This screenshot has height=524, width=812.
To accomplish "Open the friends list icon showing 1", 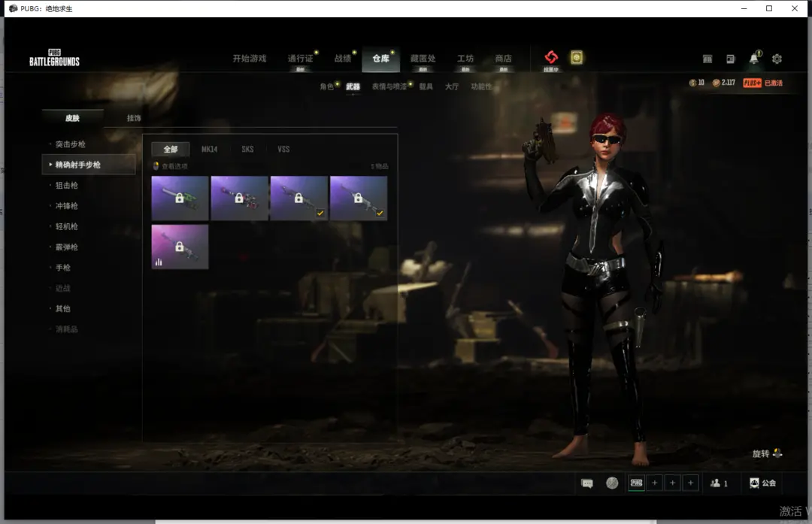I will pos(719,483).
